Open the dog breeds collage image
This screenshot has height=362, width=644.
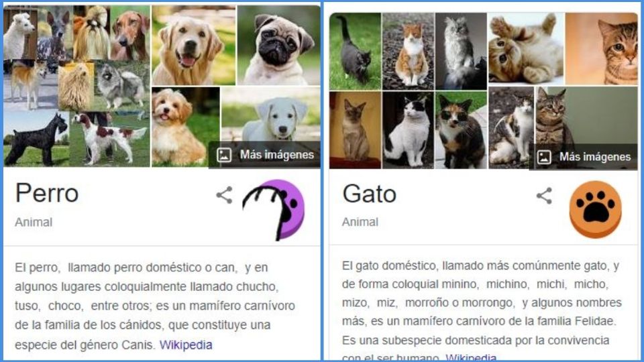click(76, 86)
